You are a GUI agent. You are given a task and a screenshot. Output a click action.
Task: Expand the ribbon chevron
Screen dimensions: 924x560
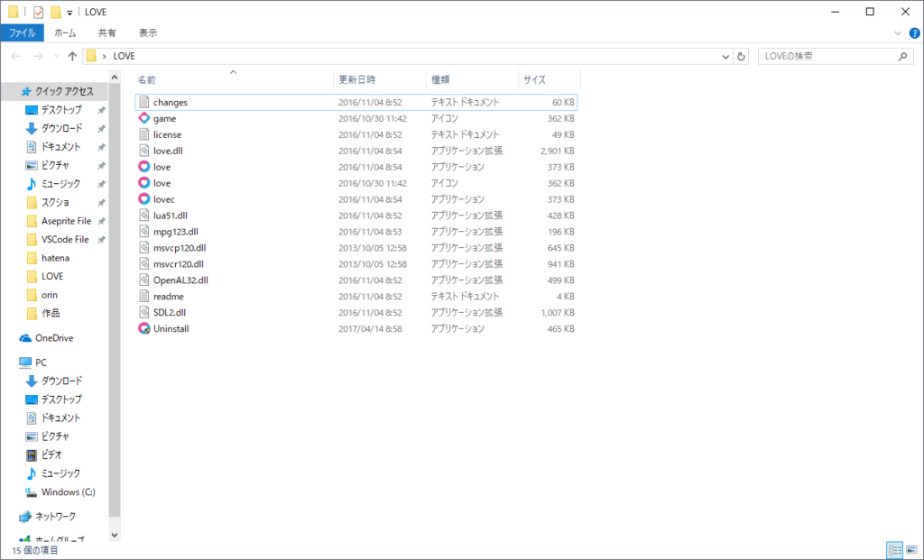898,33
